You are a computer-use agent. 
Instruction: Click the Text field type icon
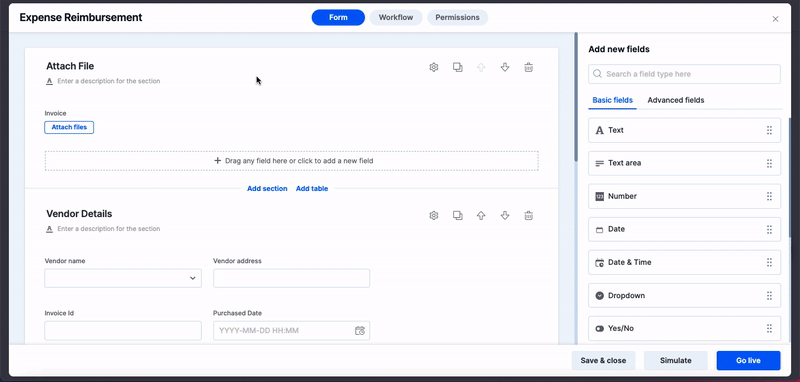599,131
